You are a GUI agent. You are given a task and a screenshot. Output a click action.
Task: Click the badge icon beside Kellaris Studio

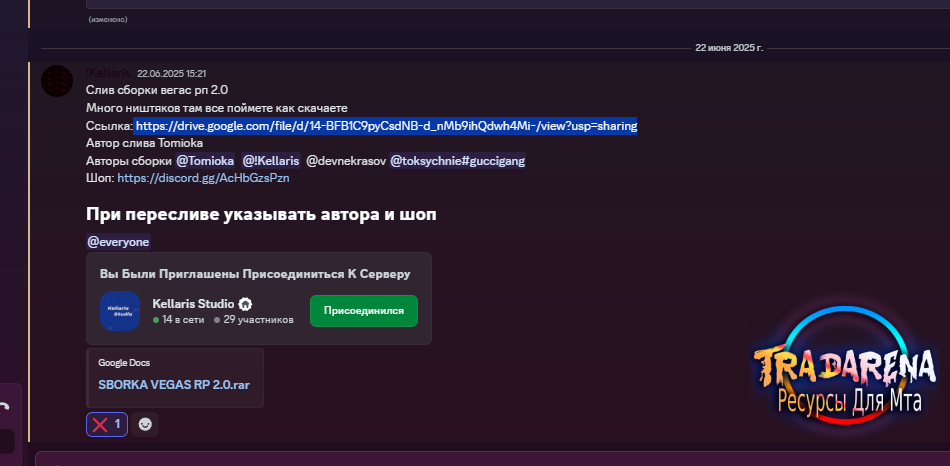tap(245, 304)
